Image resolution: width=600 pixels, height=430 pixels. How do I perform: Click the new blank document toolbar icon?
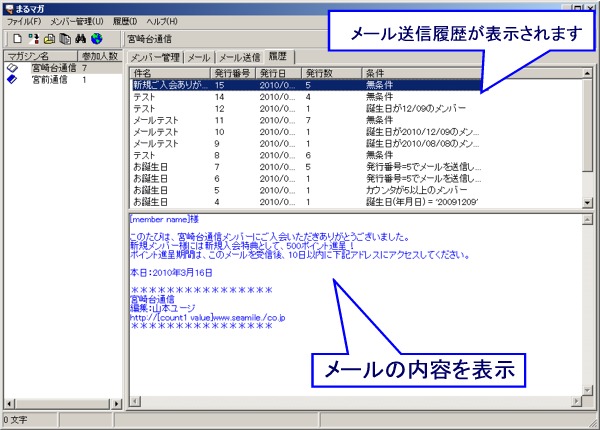18,38
